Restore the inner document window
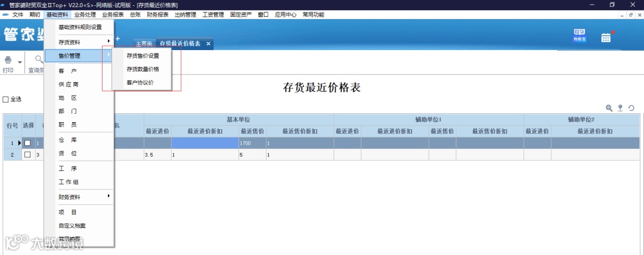This screenshot has height=255, width=644. (x=631, y=15)
